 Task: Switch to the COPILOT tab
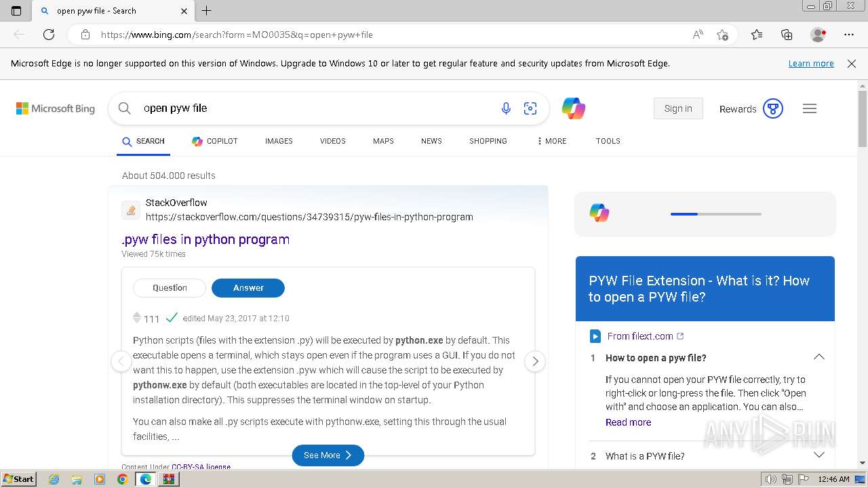pyautogui.click(x=215, y=141)
